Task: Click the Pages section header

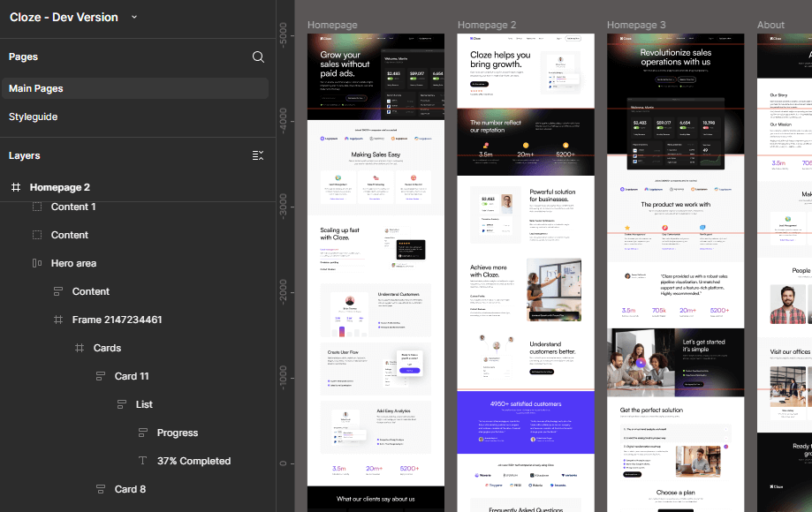Action: (x=23, y=56)
